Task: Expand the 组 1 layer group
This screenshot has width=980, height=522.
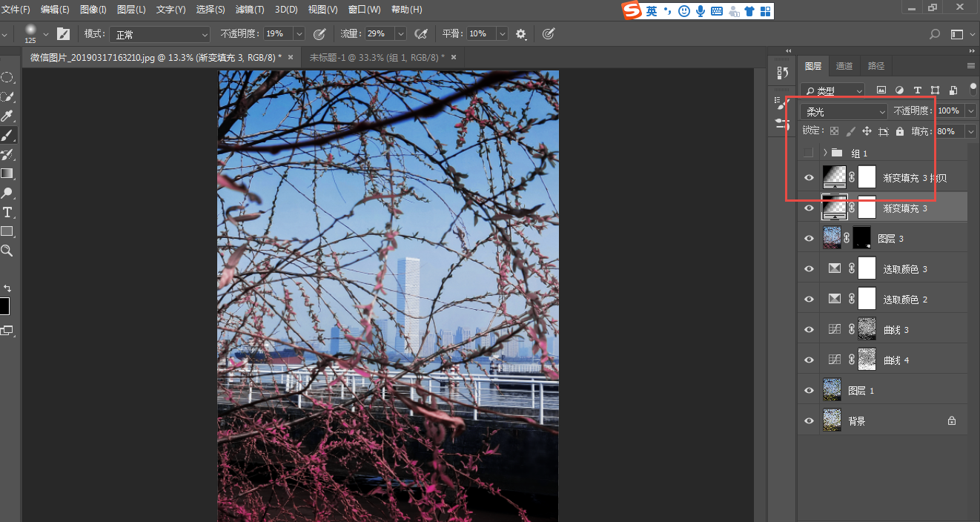Action: coord(824,153)
